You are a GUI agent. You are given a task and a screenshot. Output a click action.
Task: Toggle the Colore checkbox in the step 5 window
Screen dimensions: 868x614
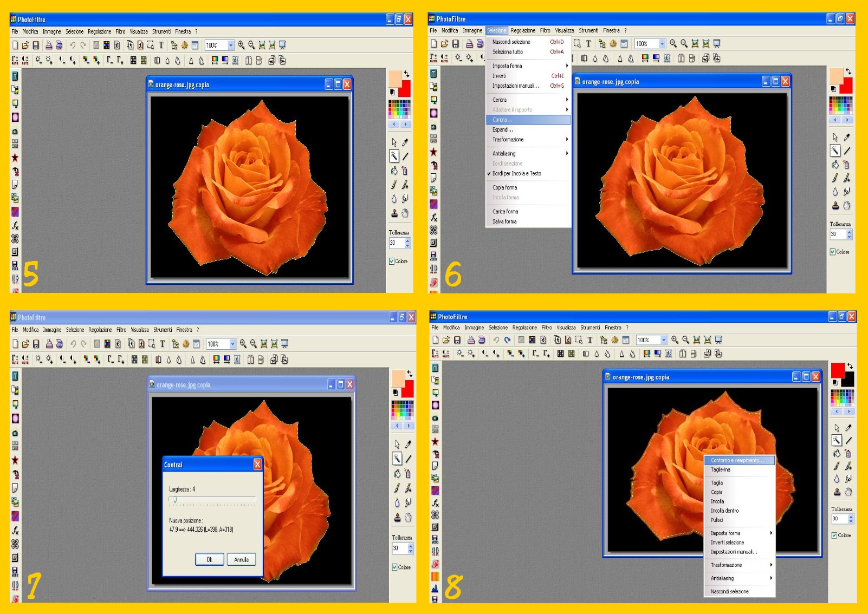(x=392, y=261)
